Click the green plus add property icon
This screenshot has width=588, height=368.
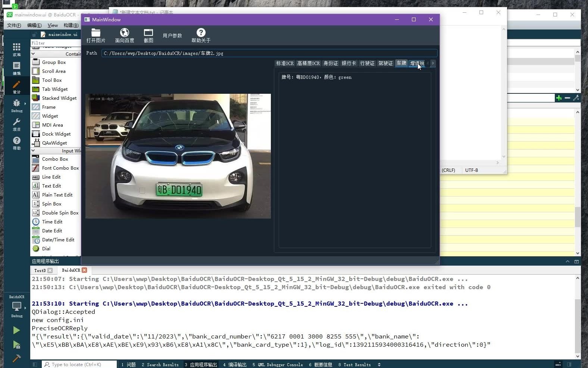[559, 98]
